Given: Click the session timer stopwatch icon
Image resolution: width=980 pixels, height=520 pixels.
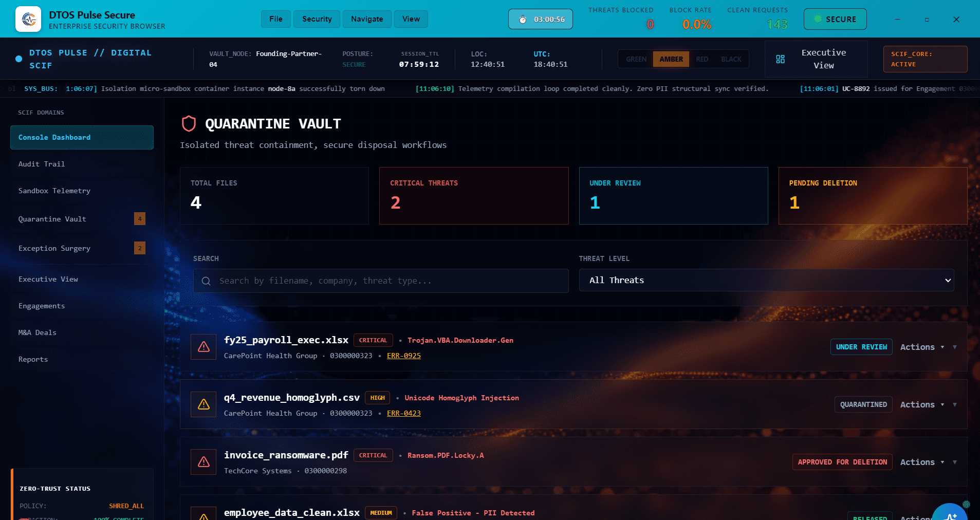Looking at the screenshot, I should click(x=523, y=20).
